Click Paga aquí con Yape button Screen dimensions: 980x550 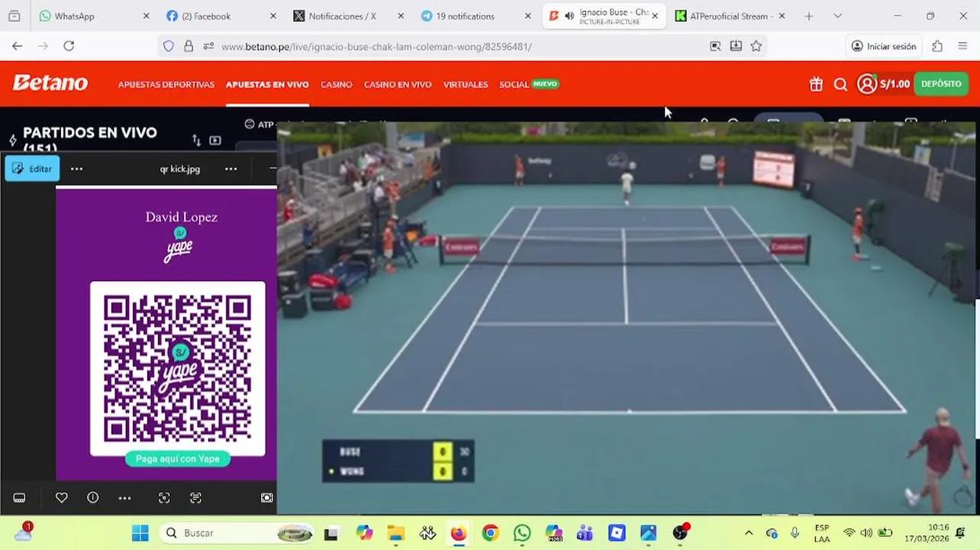click(x=178, y=458)
